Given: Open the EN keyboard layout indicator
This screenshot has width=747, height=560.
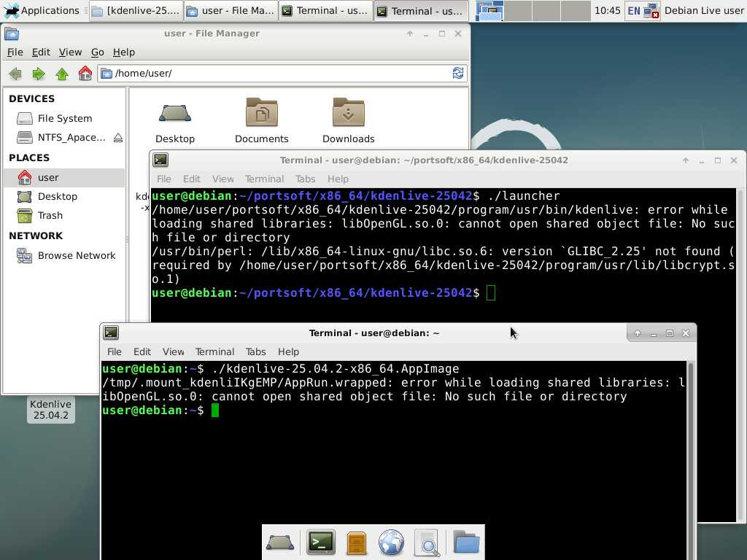Looking at the screenshot, I should point(633,11).
